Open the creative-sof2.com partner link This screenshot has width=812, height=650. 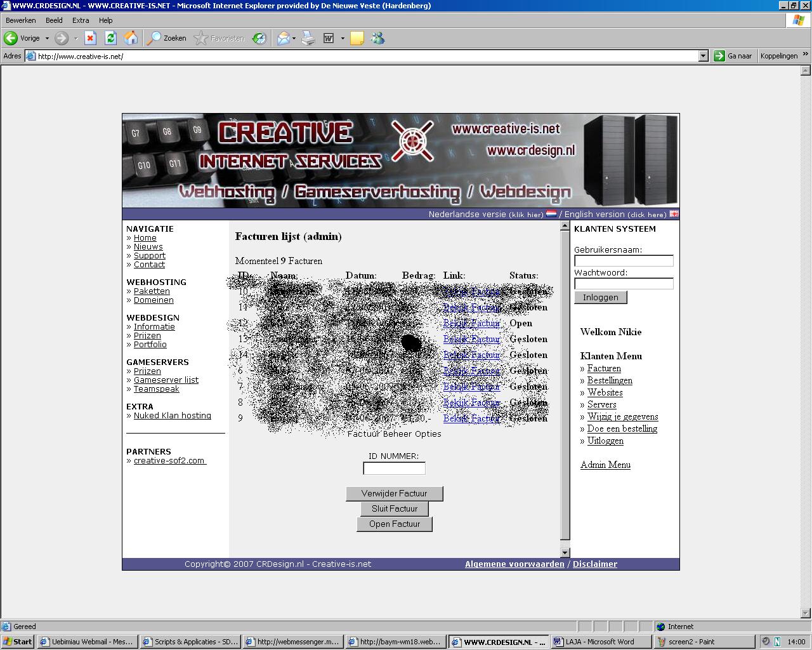coord(169,461)
